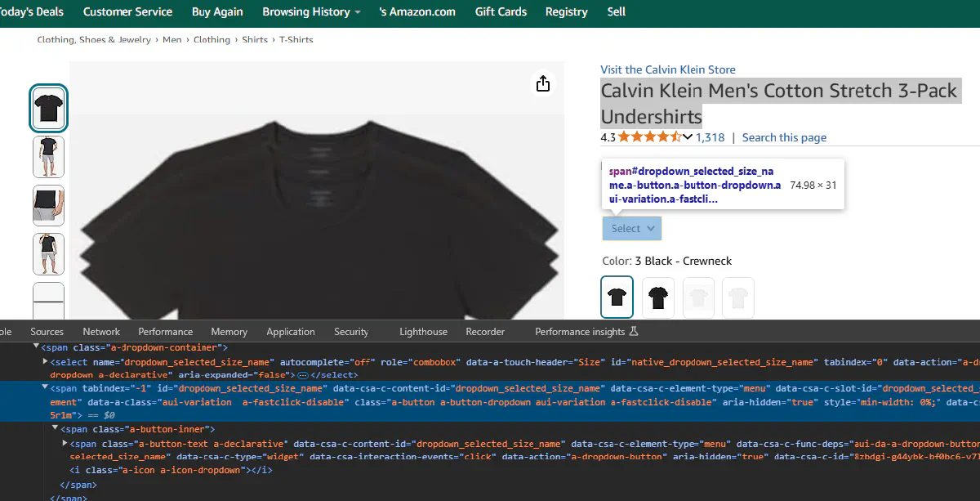The height and width of the screenshot is (501, 980).
Task: Select the 3 Black Crewneck color swatch
Action: tap(617, 297)
